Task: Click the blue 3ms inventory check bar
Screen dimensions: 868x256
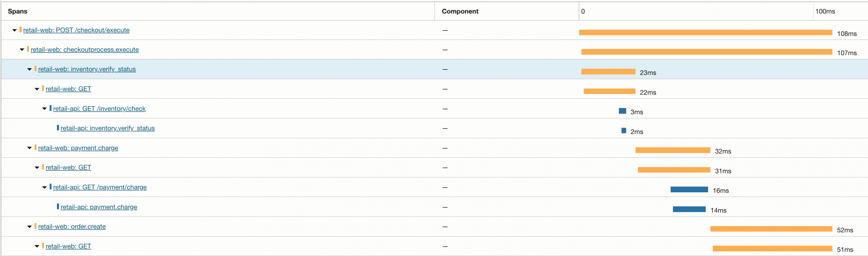Action: pos(622,111)
